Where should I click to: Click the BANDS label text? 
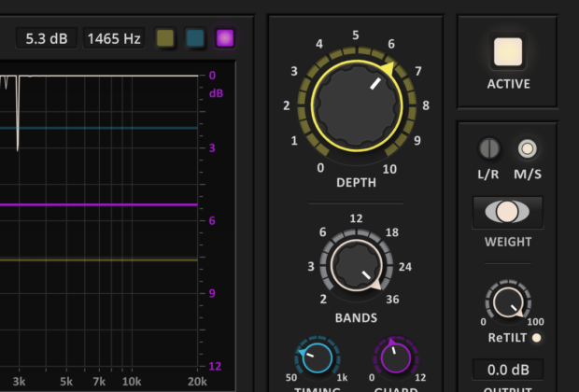[x=357, y=318]
